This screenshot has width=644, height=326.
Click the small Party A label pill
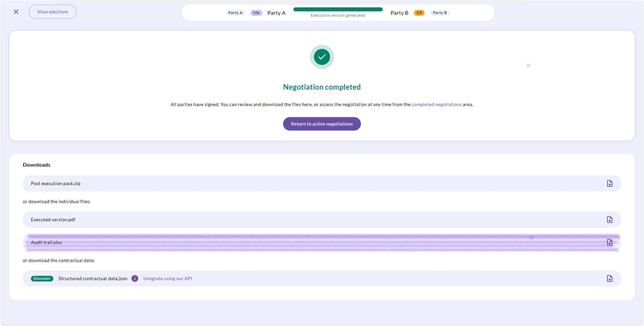[236, 13]
